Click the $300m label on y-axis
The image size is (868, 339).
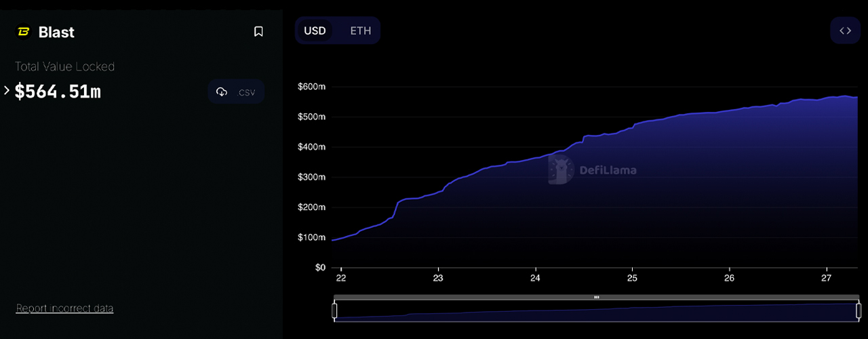click(x=311, y=177)
